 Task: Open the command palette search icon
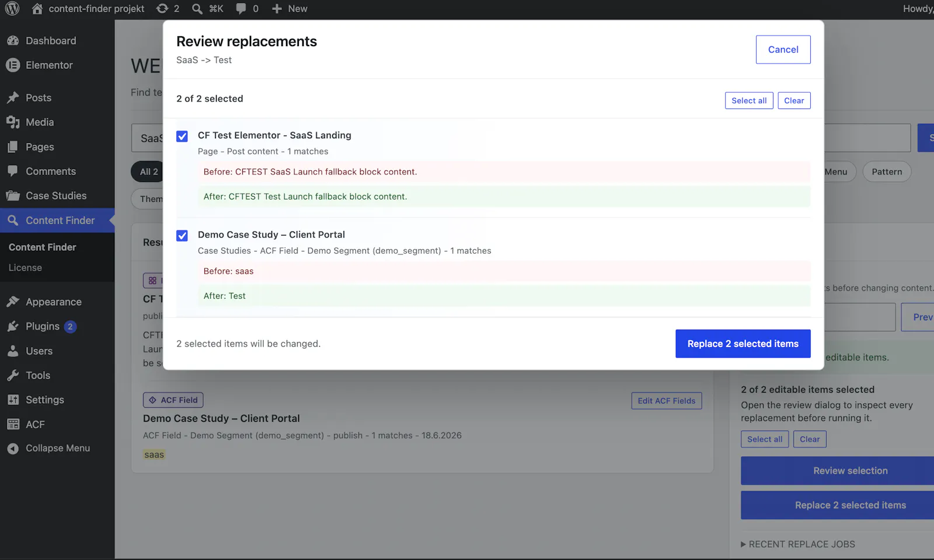[x=197, y=9]
